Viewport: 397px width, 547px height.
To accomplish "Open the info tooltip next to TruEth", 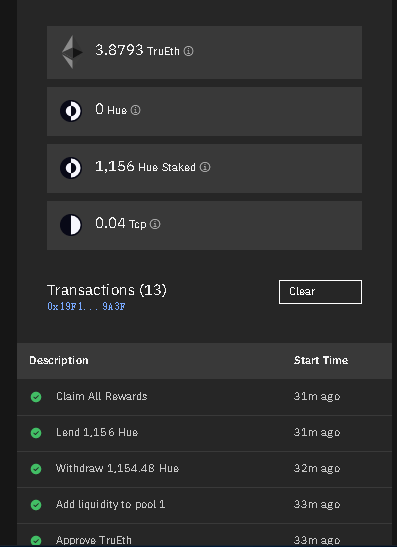I will click(188, 51).
